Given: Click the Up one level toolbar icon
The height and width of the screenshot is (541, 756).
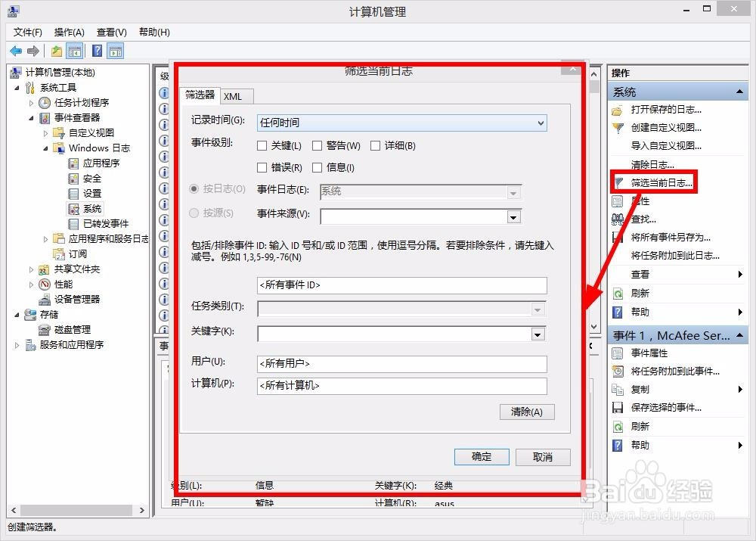Looking at the screenshot, I should click(57, 51).
